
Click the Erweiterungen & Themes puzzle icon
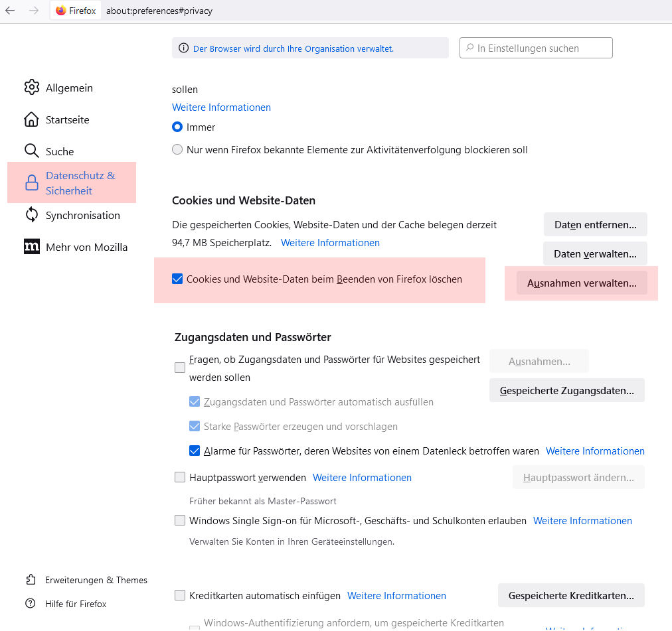click(31, 580)
